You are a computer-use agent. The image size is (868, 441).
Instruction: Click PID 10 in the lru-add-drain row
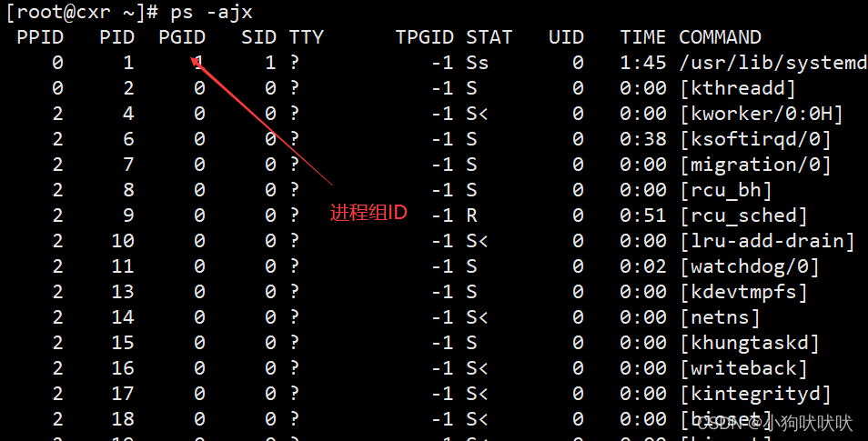click(122, 241)
